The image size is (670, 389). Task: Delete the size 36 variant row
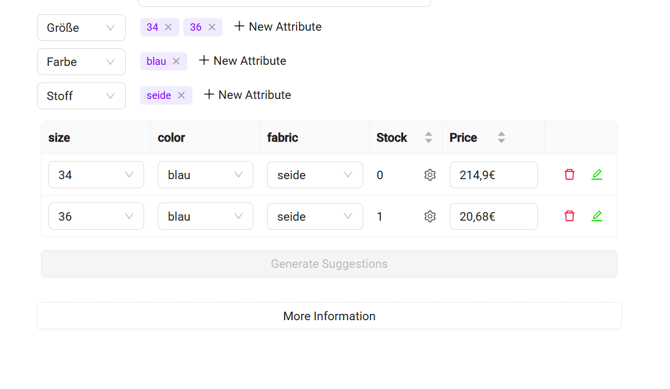569,216
